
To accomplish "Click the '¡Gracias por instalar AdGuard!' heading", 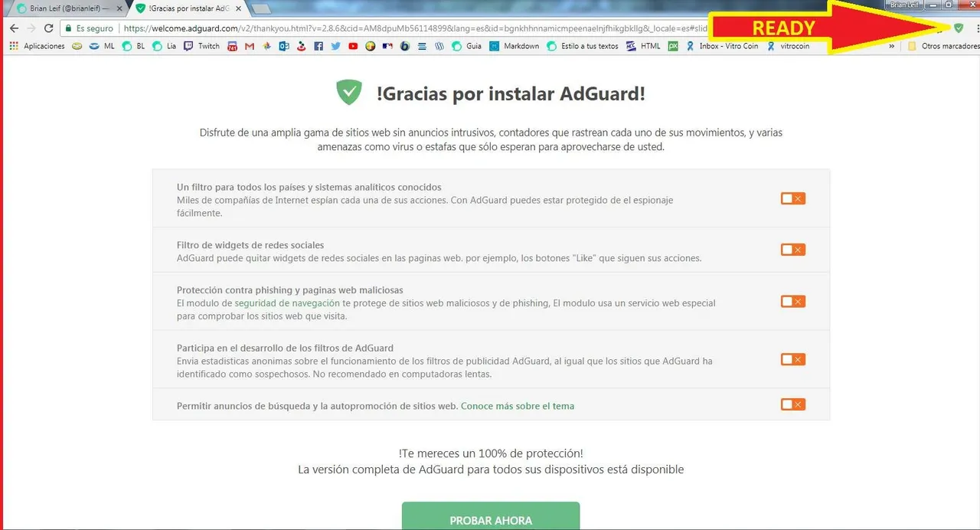I will 511,94.
